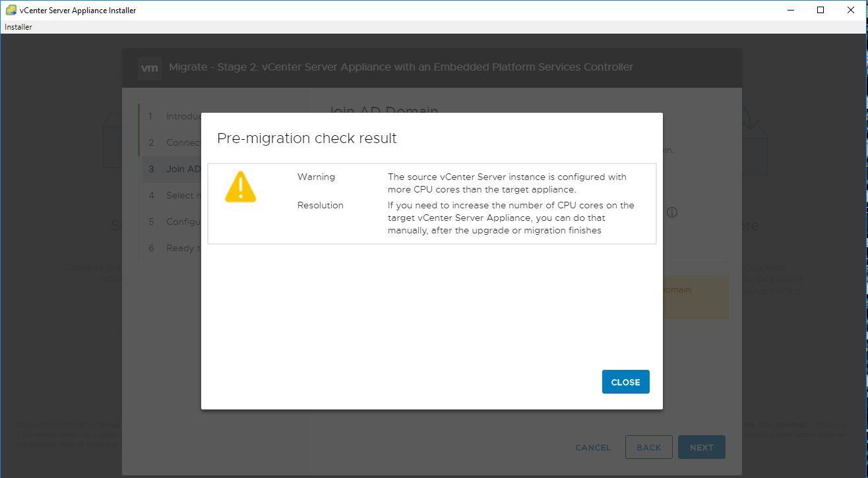Click the CPU cores warning message text

507,183
